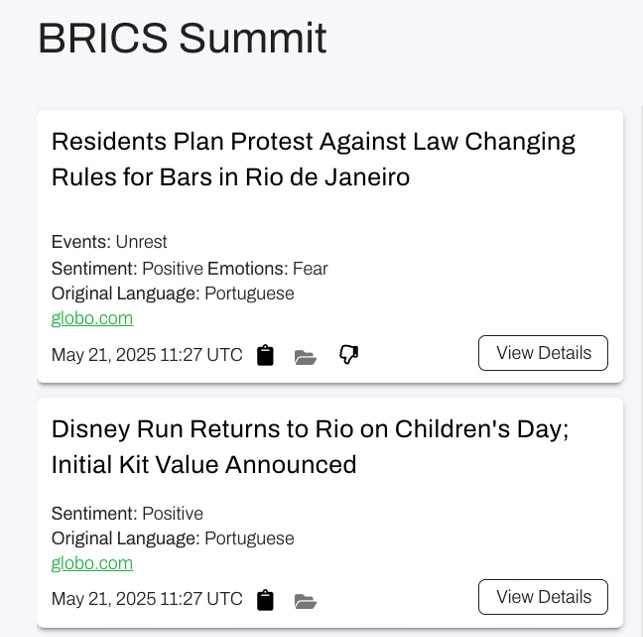Select the Events: Unrest label
Image resolution: width=643 pixels, height=637 pixels.
109,242
